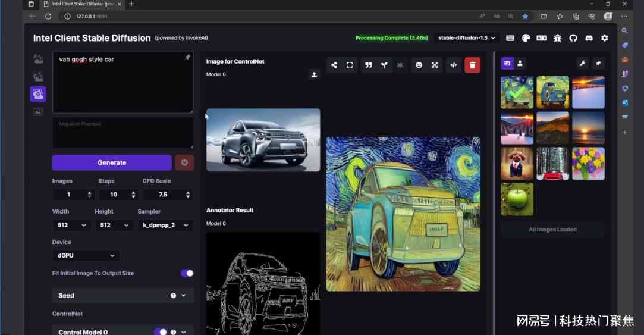Adjust the CFG Scale stepper
Screen dimensions: 644x335
coord(188,195)
